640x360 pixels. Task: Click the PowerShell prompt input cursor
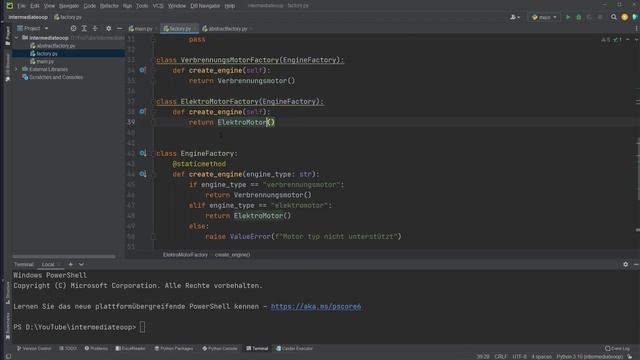point(142,327)
